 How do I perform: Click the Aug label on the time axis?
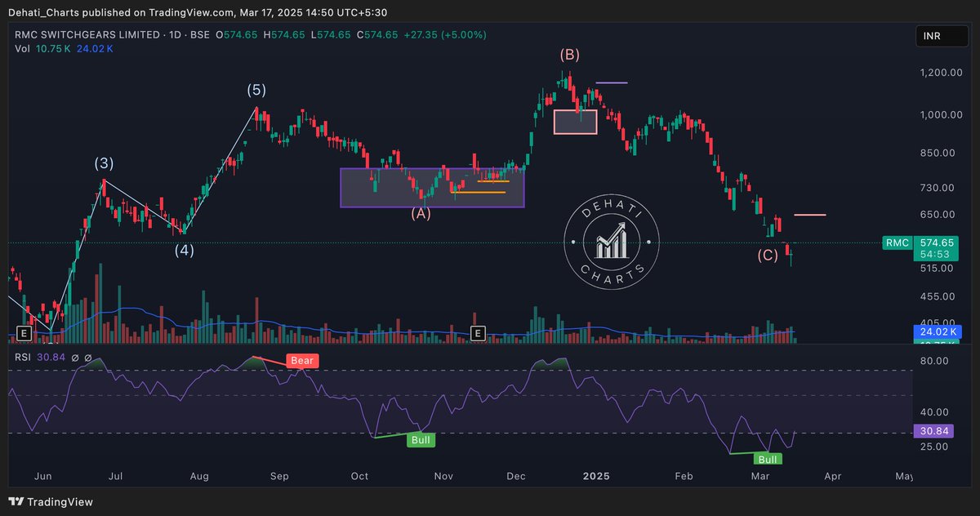199,475
